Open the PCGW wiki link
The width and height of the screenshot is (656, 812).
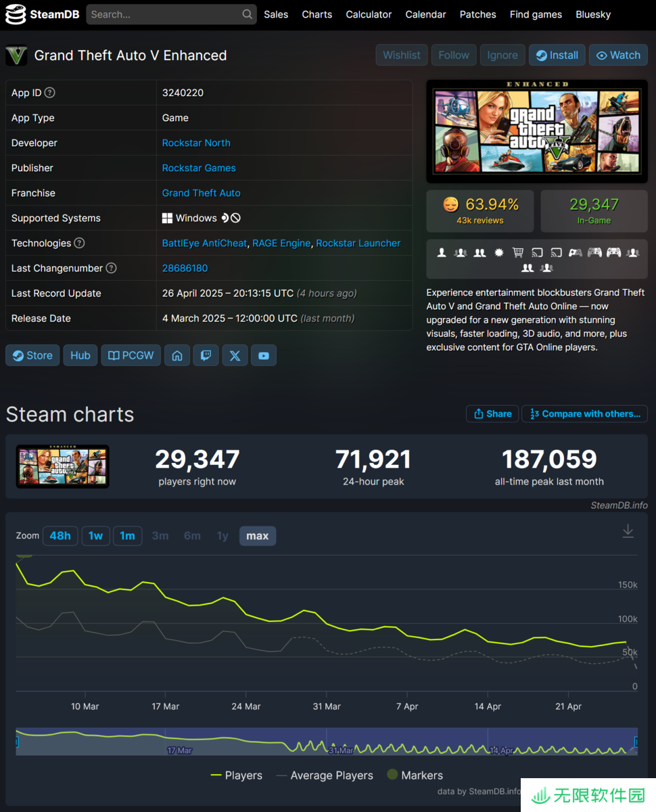click(x=131, y=355)
